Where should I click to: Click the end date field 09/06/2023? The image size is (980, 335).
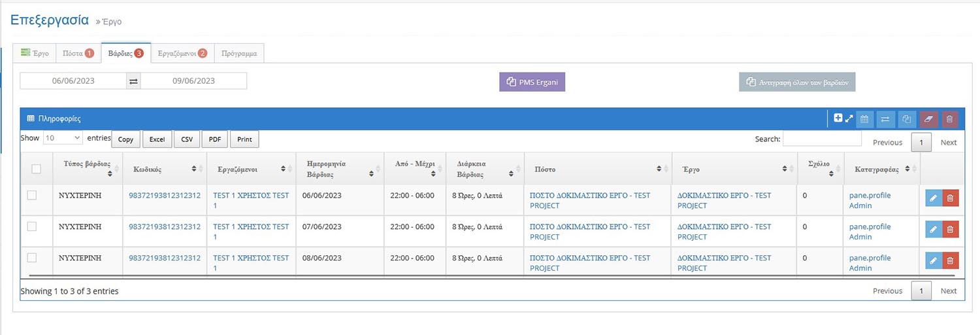(193, 81)
